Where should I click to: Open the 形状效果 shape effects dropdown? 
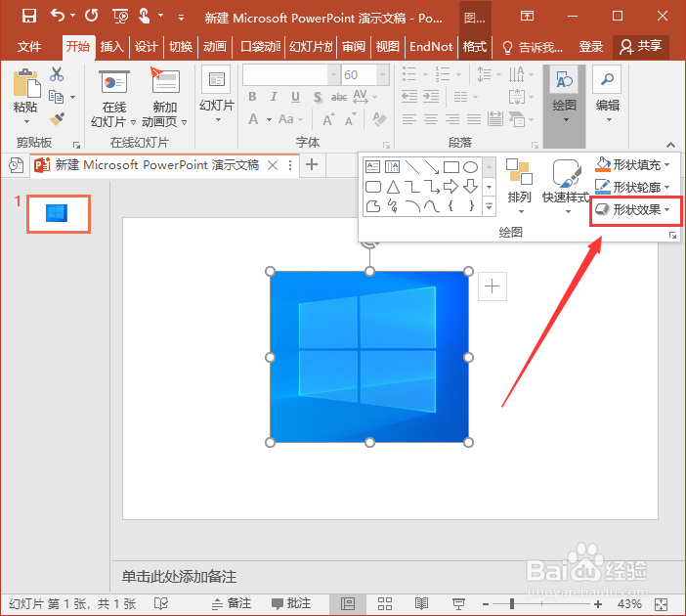(632, 209)
